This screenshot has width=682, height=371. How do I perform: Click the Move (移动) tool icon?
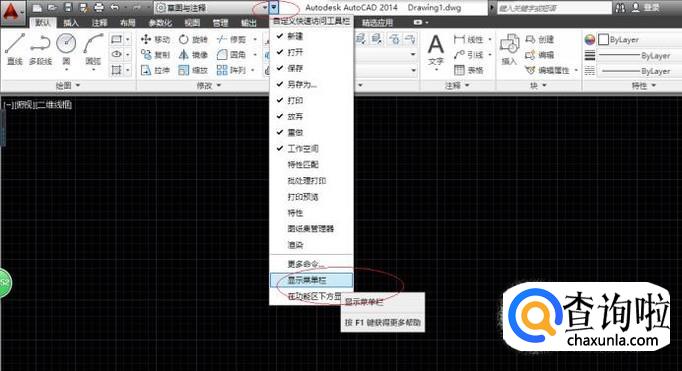click(146, 40)
